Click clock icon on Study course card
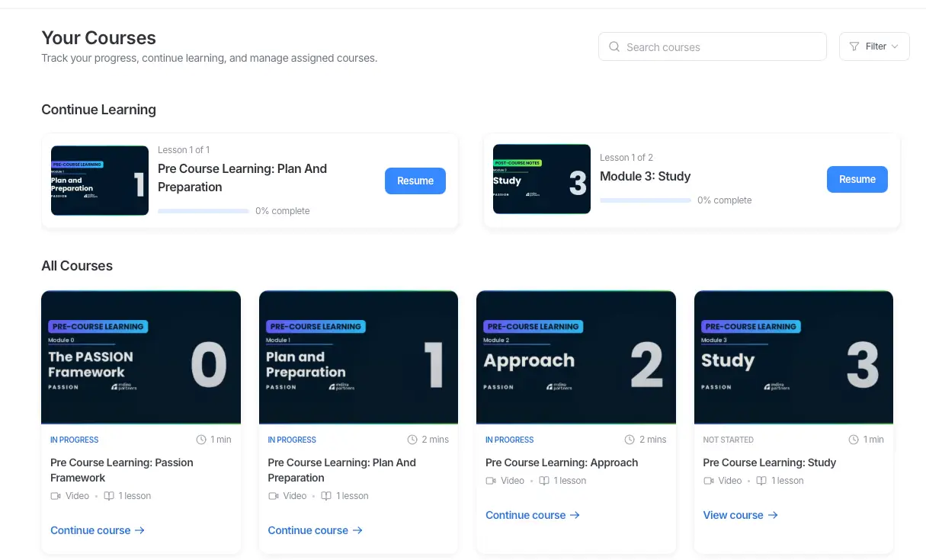This screenshot has height=560, width=926. (854, 440)
